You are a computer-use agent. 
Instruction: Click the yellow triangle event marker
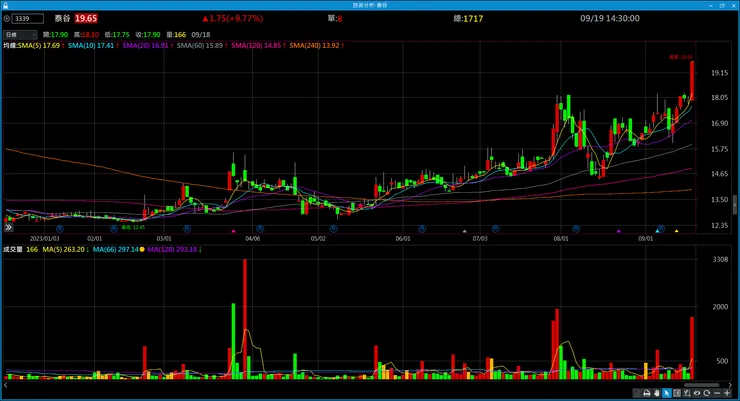click(x=677, y=231)
